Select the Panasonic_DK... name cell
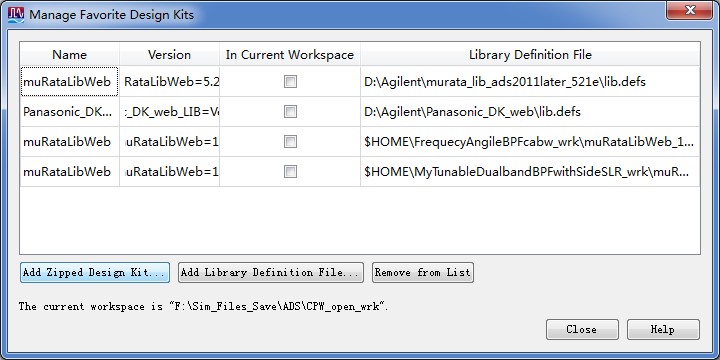The height and width of the screenshot is (360, 720). click(x=69, y=112)
